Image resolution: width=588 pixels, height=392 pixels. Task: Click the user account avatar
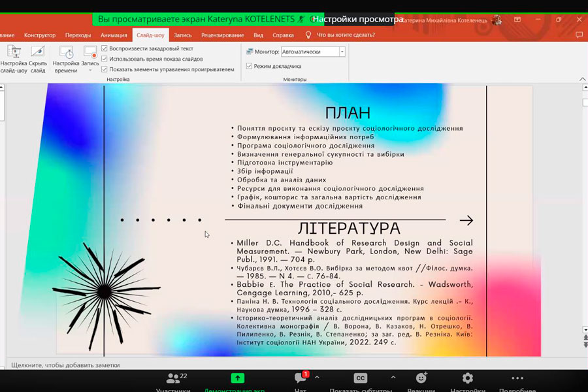click(497, 20)
